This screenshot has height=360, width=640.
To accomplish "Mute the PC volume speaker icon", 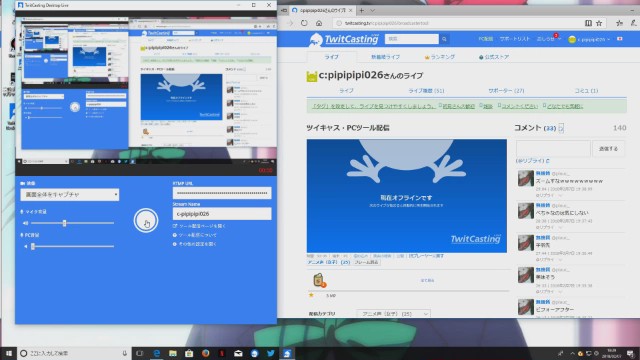I will tap(25, 247).
